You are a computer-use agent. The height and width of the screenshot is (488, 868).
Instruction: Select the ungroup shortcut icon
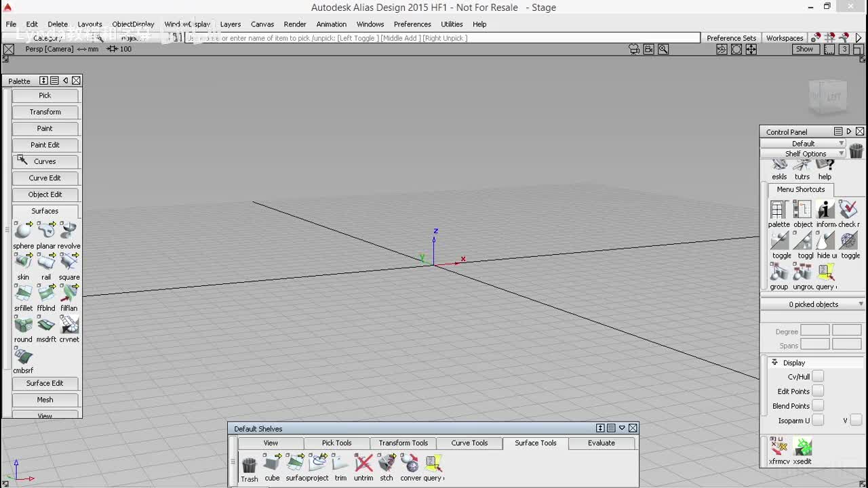(802, 272)
